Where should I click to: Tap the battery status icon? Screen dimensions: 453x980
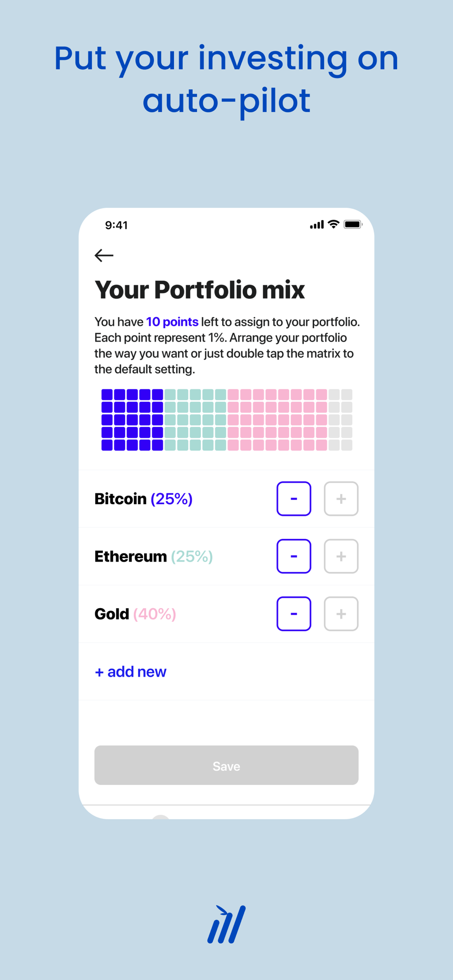tap(353, 224)
